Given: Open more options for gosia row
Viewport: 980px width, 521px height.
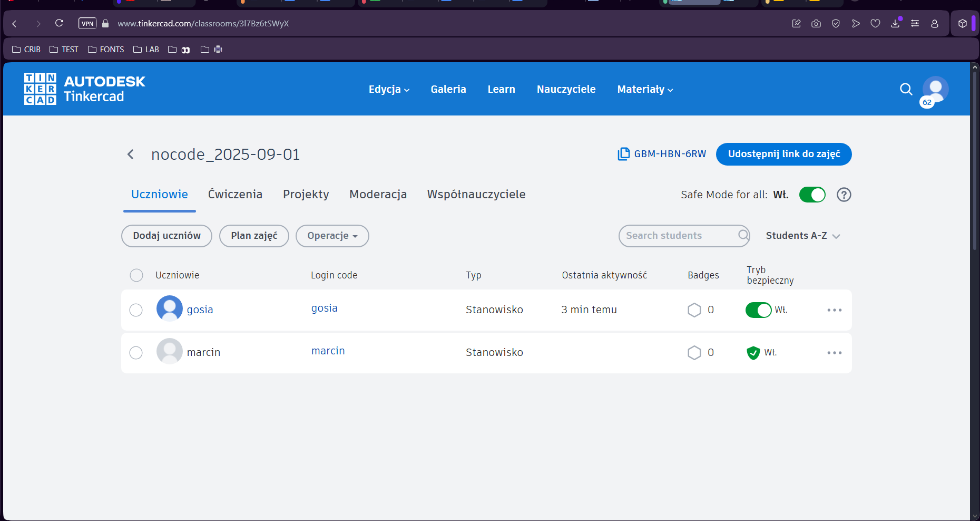Looking at the screenshot, I should [x=834, y=310].
